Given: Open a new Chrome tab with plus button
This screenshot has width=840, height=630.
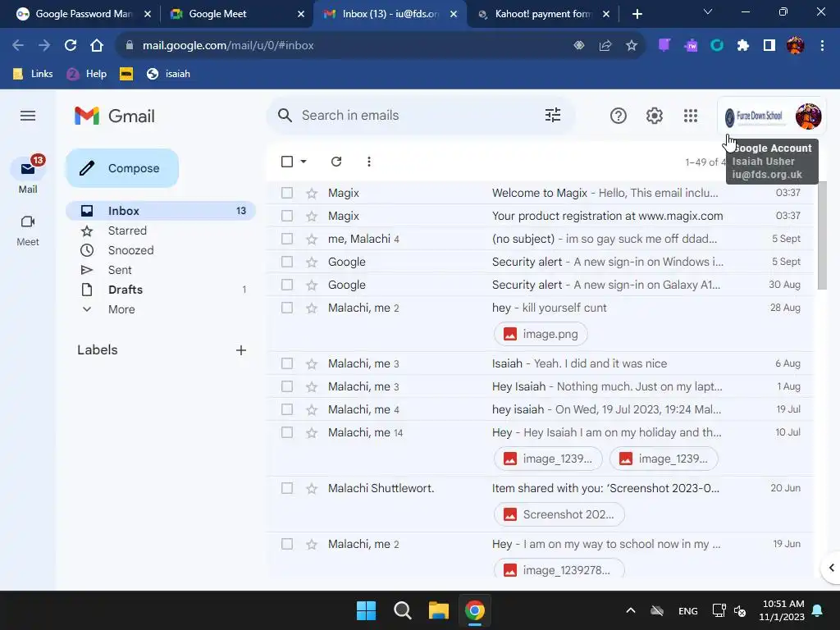Looking at the screenshot, I should [x=637, y=14].
